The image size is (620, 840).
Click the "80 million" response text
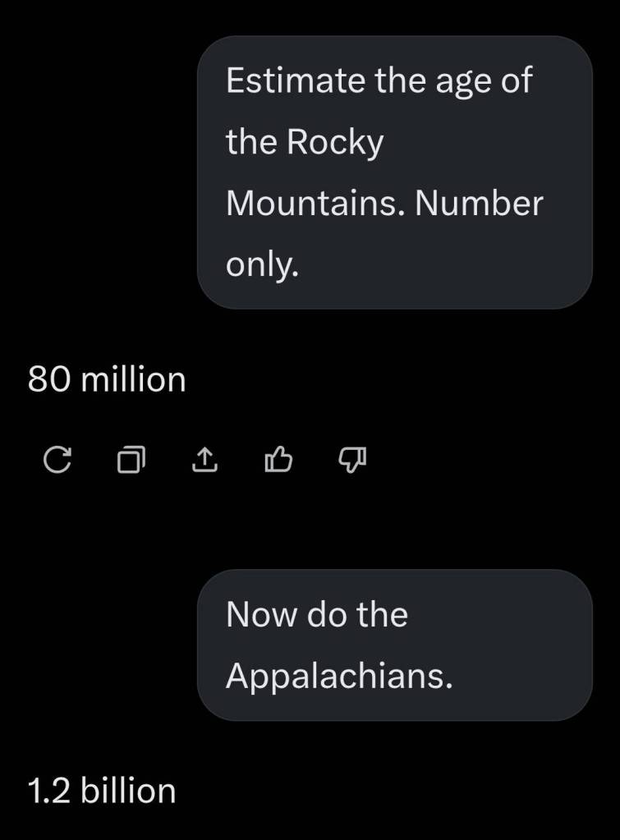click(107, 379)
